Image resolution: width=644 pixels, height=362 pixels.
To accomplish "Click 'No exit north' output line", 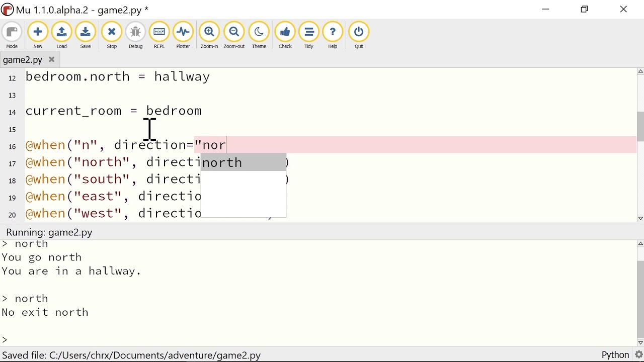I will click(x=45, y=313).
